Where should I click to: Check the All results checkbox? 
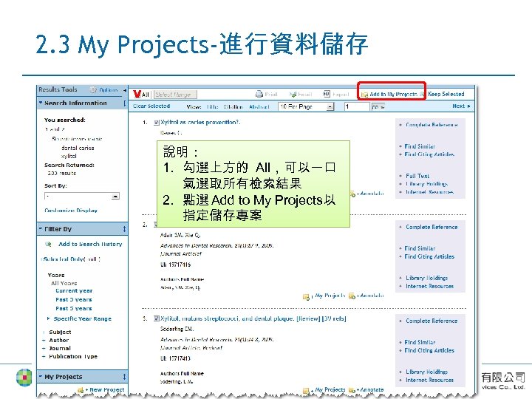(x=137, y=94)
